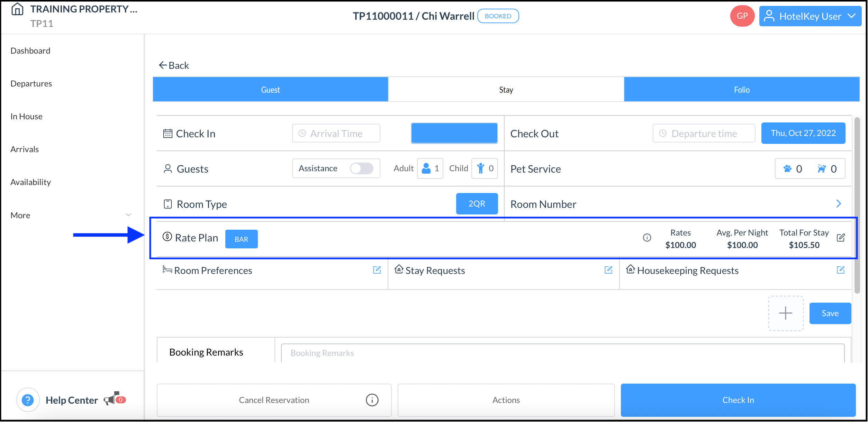
Task: Click the Rates info tooltip icon
Action: [647, 238]
